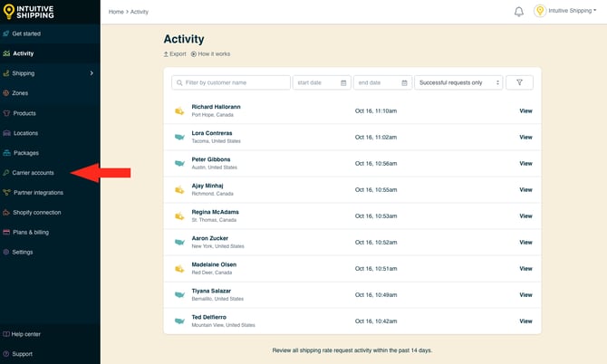
Task: Click the Plans & billing card icon
Action: (x=6, y=232)
